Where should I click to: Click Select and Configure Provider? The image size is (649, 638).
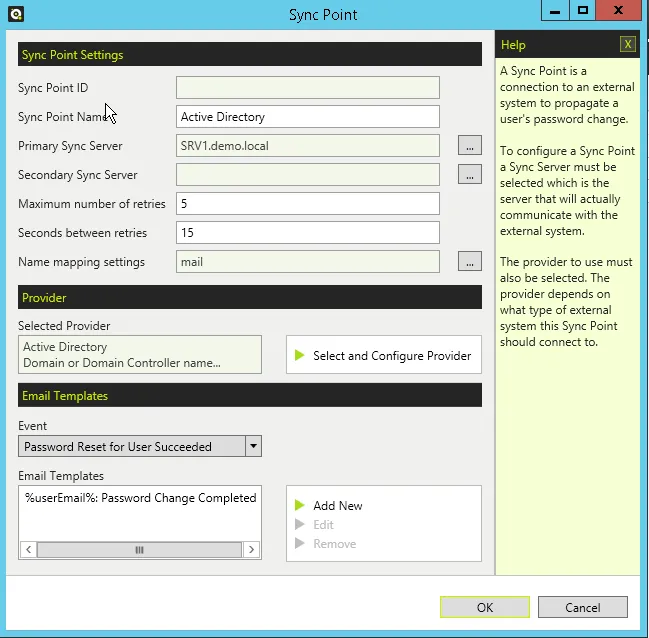(x=384, y=355)
